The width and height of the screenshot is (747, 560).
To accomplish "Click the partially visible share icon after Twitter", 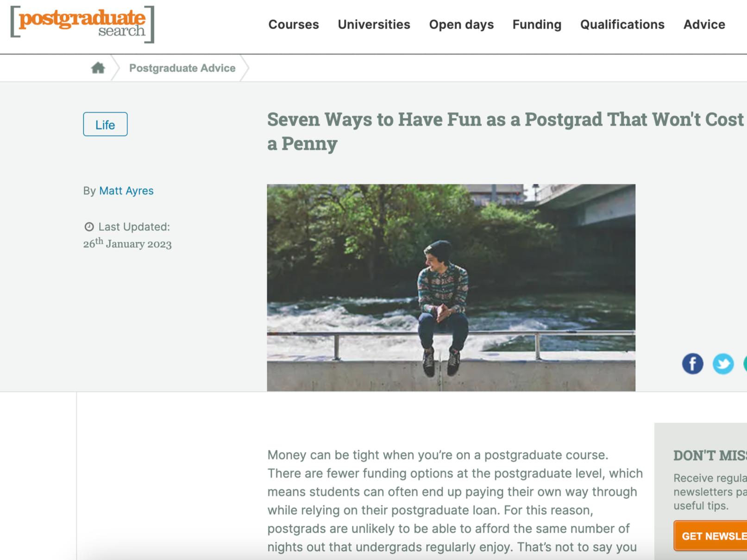I will (x=745, y=364).
